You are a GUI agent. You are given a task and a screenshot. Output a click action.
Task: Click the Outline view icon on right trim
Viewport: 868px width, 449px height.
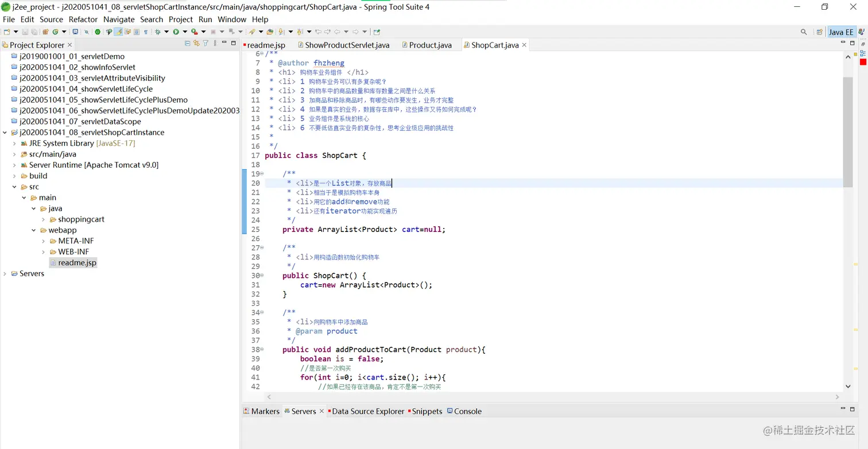tap(863, 53)
